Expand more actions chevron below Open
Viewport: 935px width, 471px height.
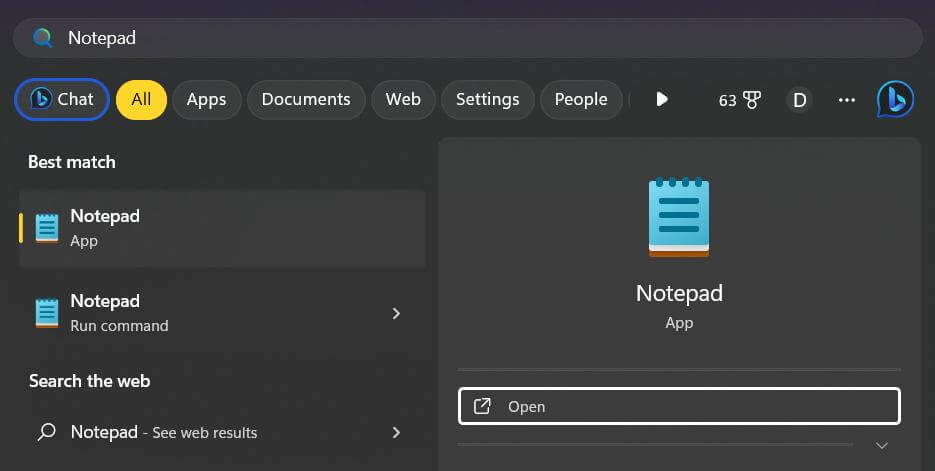click(881, 445)
